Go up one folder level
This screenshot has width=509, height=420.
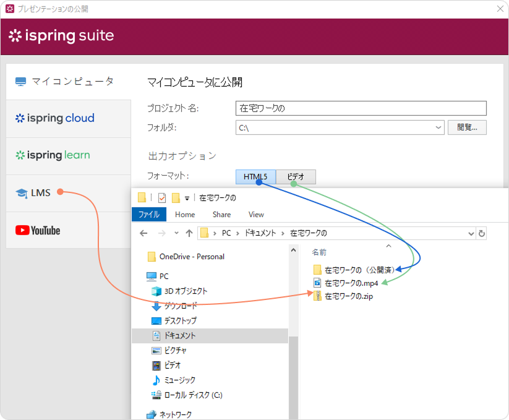189,233
